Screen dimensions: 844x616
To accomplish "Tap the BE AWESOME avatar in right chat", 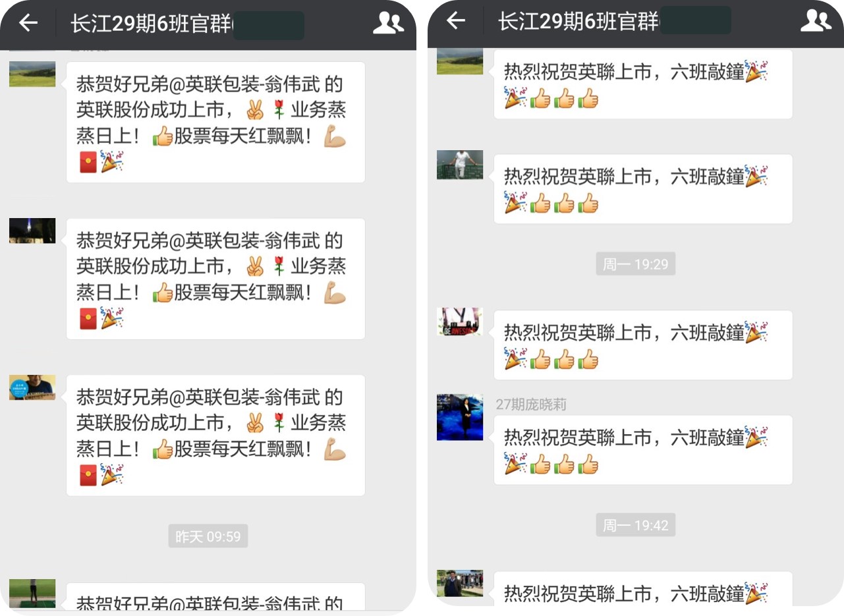I will click(x=460, y=322).
